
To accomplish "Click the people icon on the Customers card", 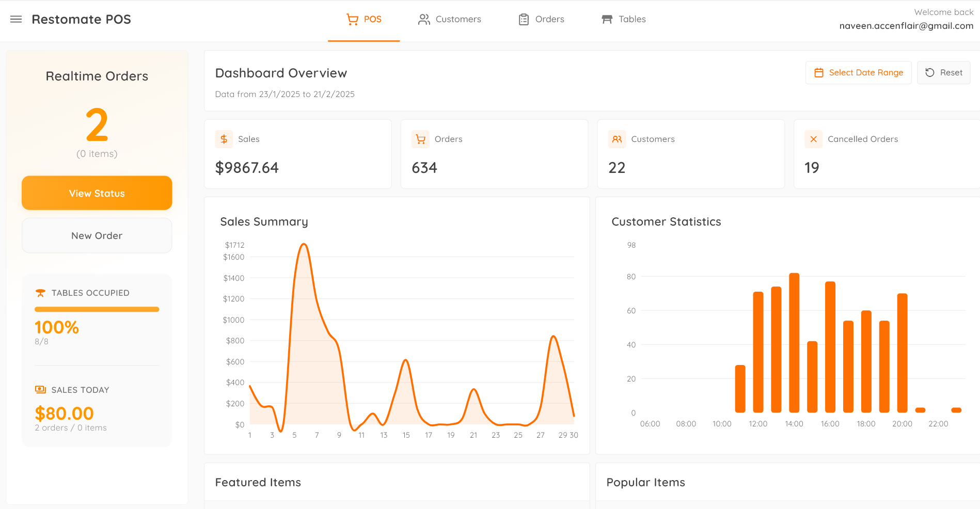I will point(617,139).
